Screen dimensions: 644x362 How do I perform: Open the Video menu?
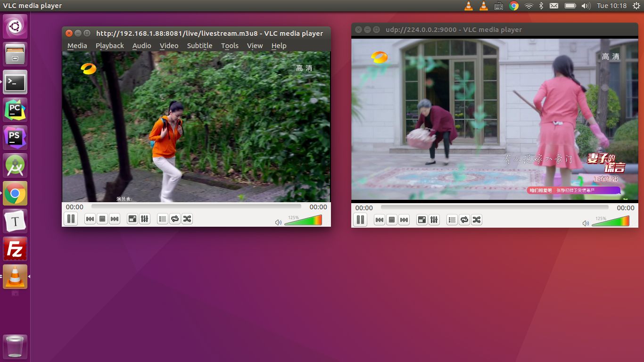[169, 46]
